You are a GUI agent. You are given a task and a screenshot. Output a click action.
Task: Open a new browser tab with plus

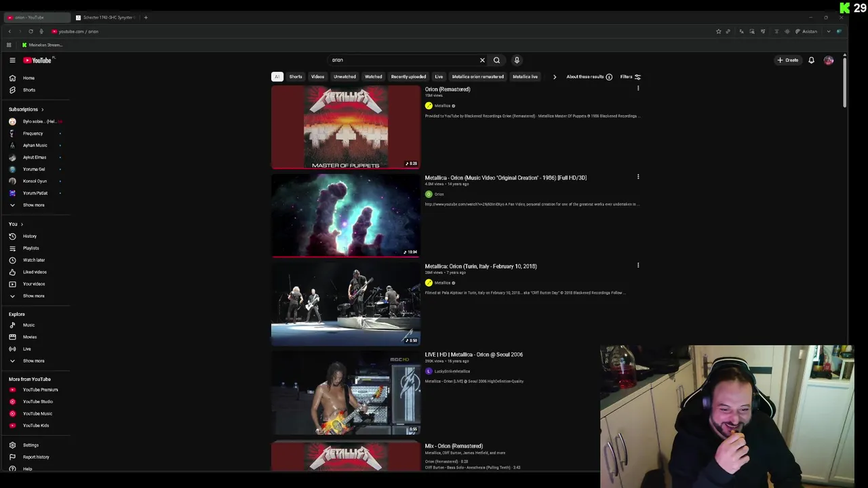[x=146, y=18]
